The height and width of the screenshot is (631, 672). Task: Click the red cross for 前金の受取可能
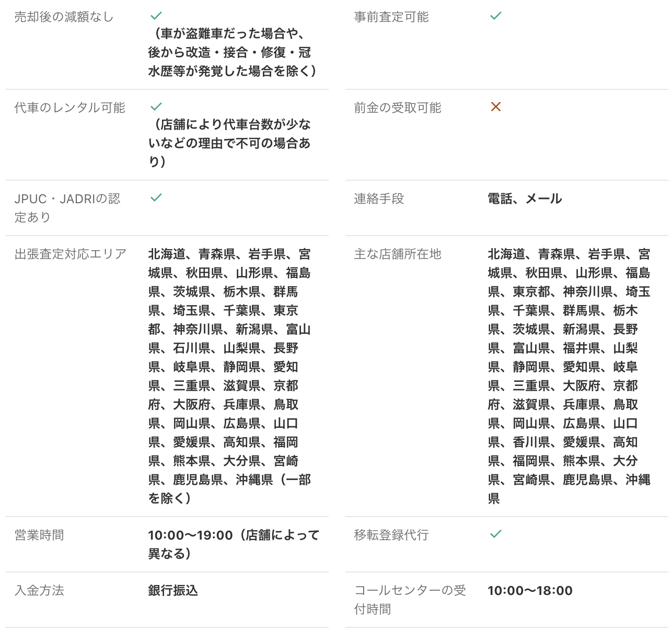click(495, 107)
